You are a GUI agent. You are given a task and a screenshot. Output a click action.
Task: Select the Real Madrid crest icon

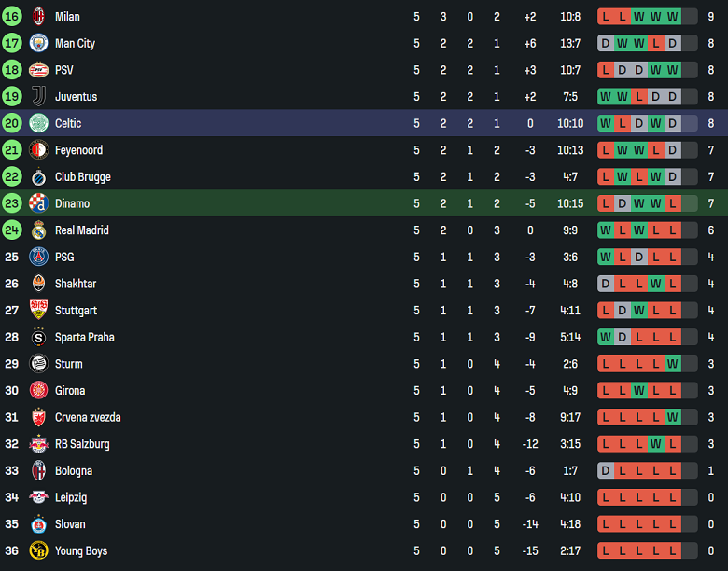[x=38, y=230]
